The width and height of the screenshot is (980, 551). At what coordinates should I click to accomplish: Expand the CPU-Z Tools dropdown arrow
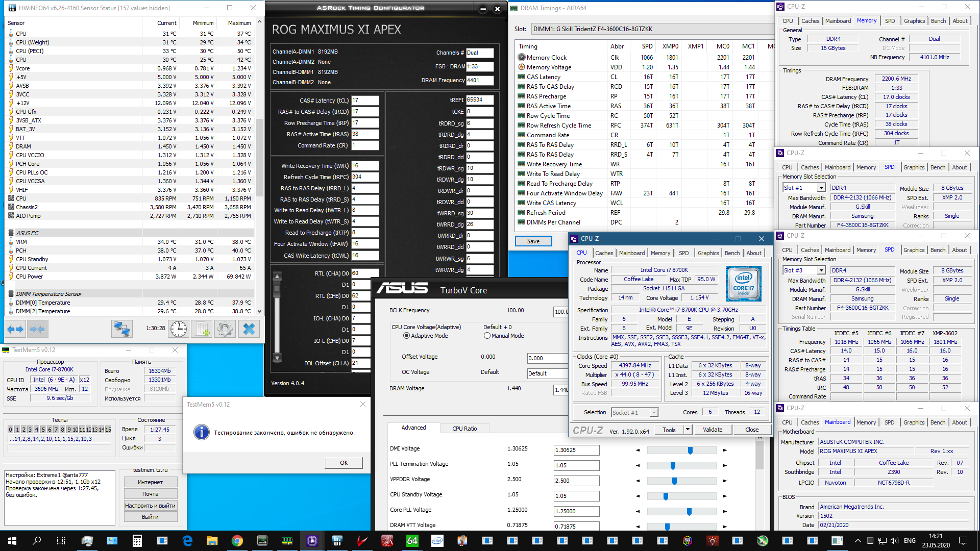[688, 430]
